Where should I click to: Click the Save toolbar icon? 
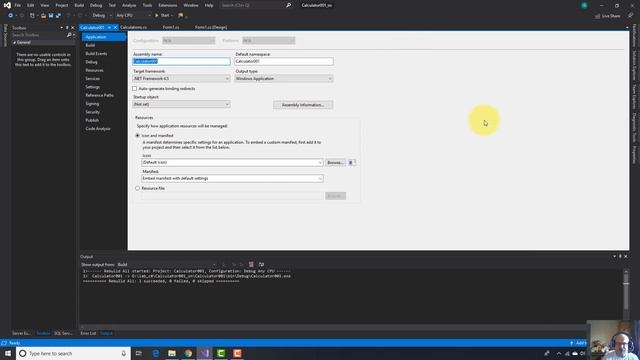[51, 16]
